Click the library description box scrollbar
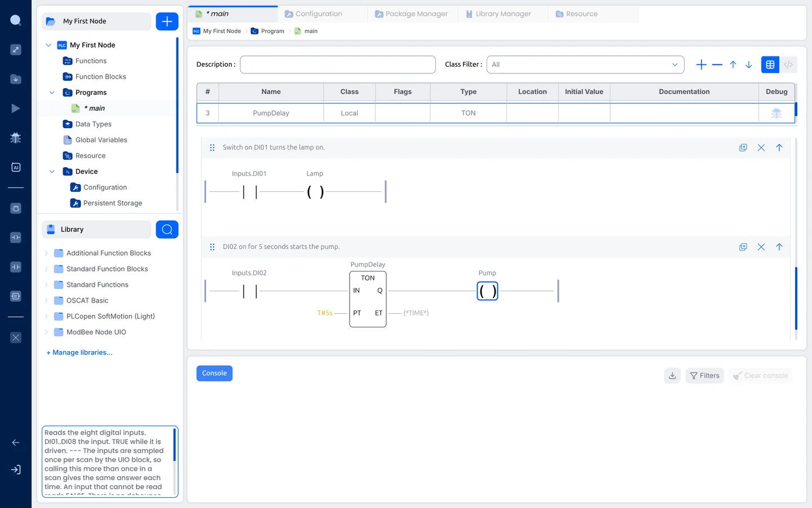The width and height of the screenshot is (812, 508). click(175, 445)
